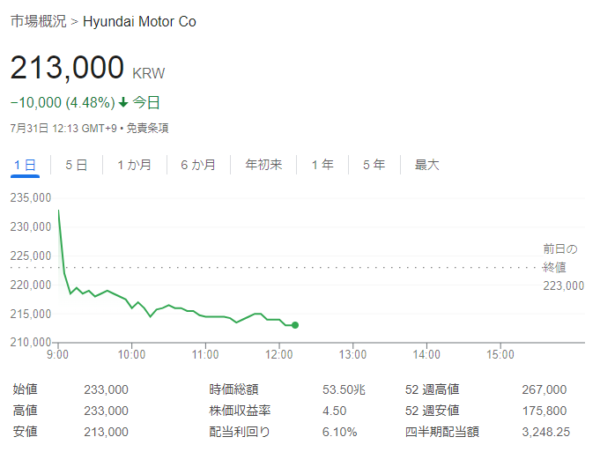This screenshot has height=452, width=600.
Task: Click the green dot at chart line end
Action: coord(295,325)
